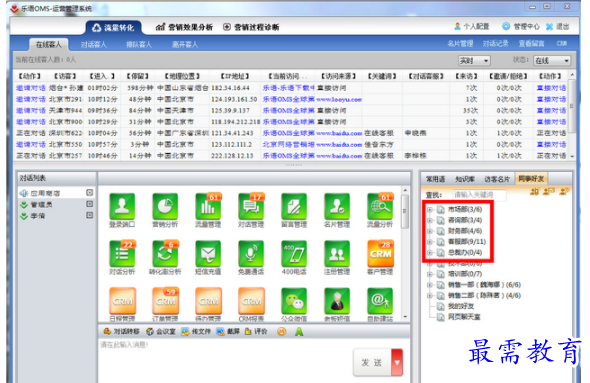
Task: Open 个人配置 settings
Action: [x=472, y=26]
